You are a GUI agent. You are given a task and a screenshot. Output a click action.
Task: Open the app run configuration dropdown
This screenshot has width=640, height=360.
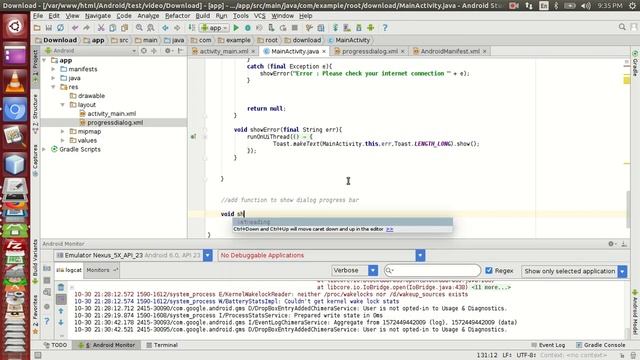[214, 28]
